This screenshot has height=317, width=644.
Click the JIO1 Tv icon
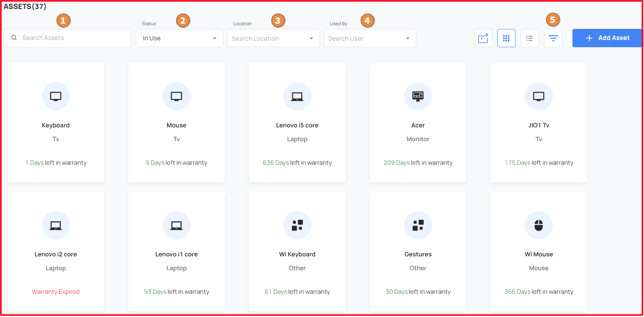pyautogui.click(x=539, y=96)
